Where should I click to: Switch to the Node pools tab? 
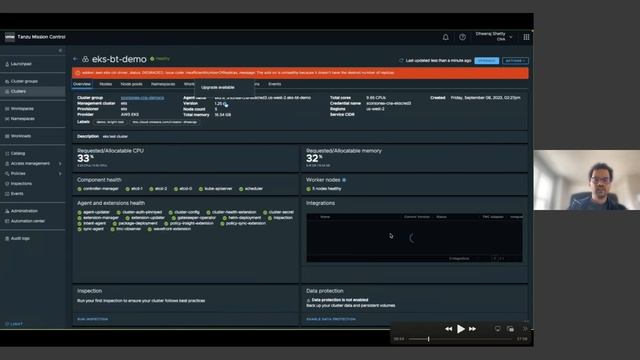tap(131, 84)
